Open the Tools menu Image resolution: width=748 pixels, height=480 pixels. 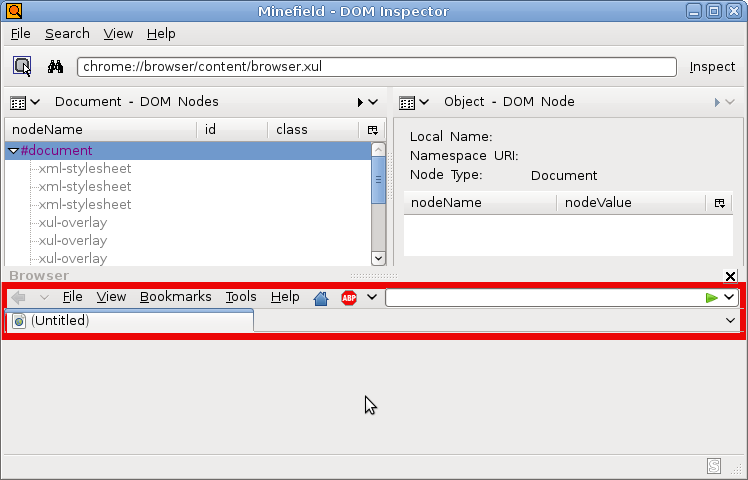point(241,297)
